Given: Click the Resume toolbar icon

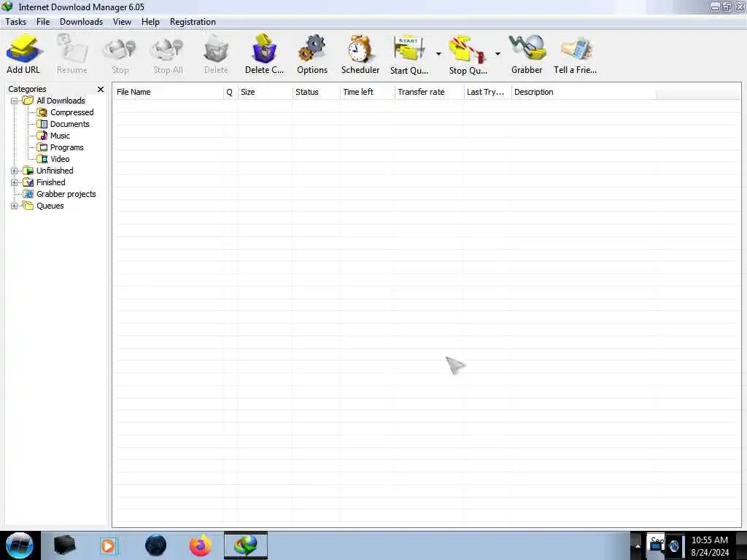Looking at the screenshot, I should (x=72, y=54).
